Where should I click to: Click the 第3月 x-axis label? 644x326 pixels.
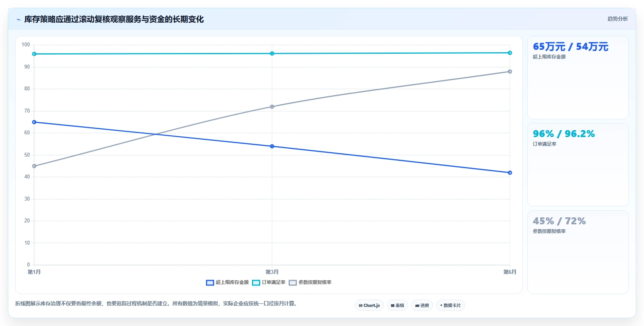pyautogui.click(x=272, y=272)
